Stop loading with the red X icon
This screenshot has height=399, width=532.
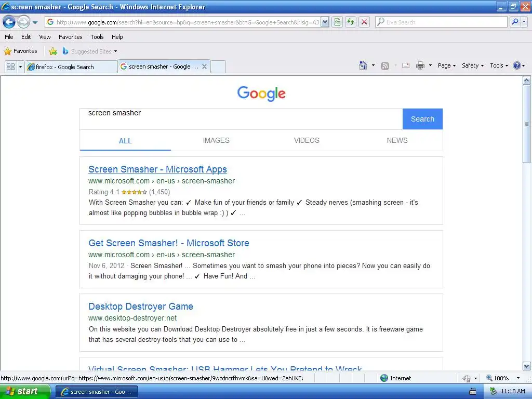pos(364,22)
